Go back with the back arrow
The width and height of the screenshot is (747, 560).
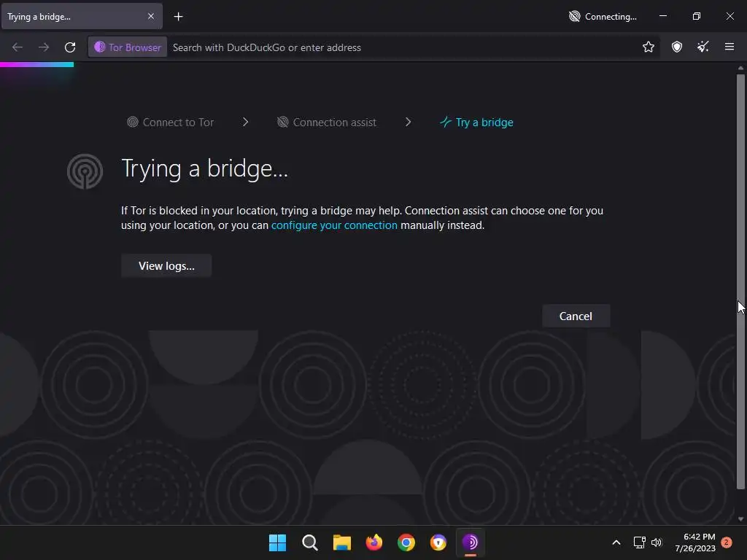tap(18, 47)
